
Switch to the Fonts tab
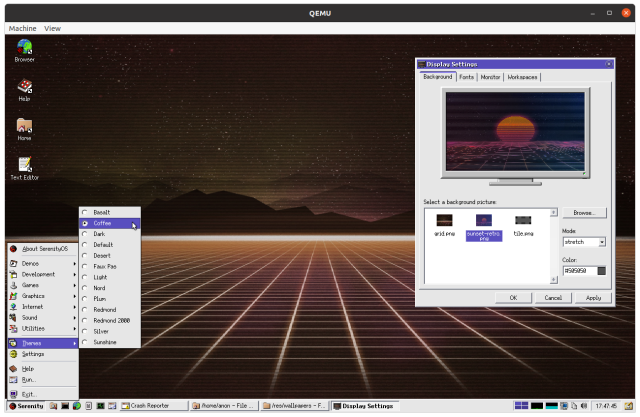tap(467, 77)
